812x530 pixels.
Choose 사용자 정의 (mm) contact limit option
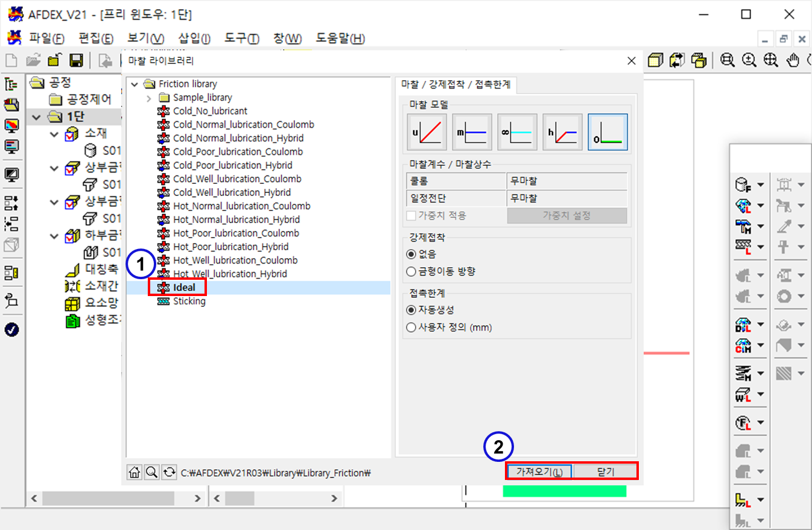(411, 327)
